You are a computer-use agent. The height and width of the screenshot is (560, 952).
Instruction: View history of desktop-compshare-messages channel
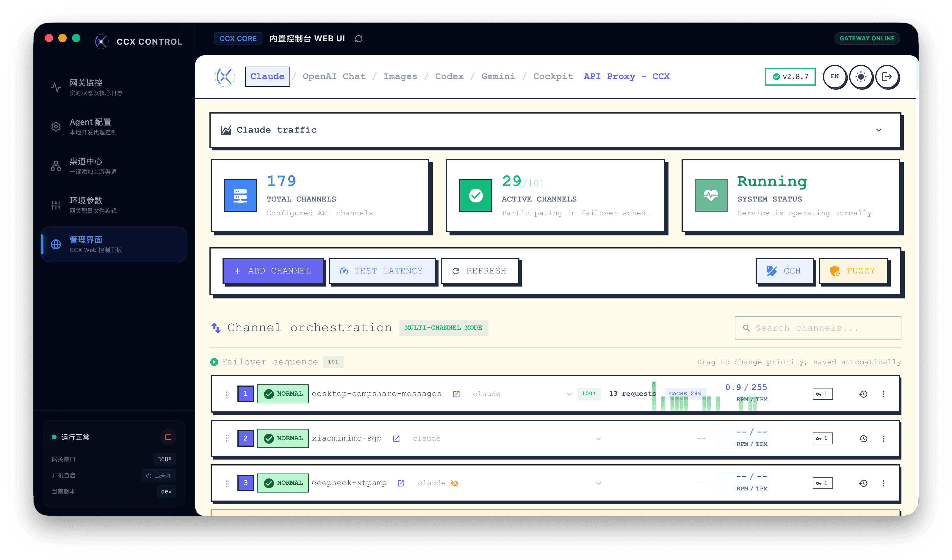(863, 394)
